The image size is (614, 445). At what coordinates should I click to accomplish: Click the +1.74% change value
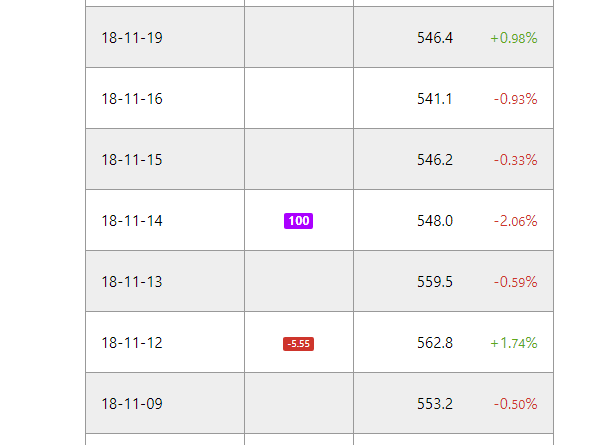point(514,343)
